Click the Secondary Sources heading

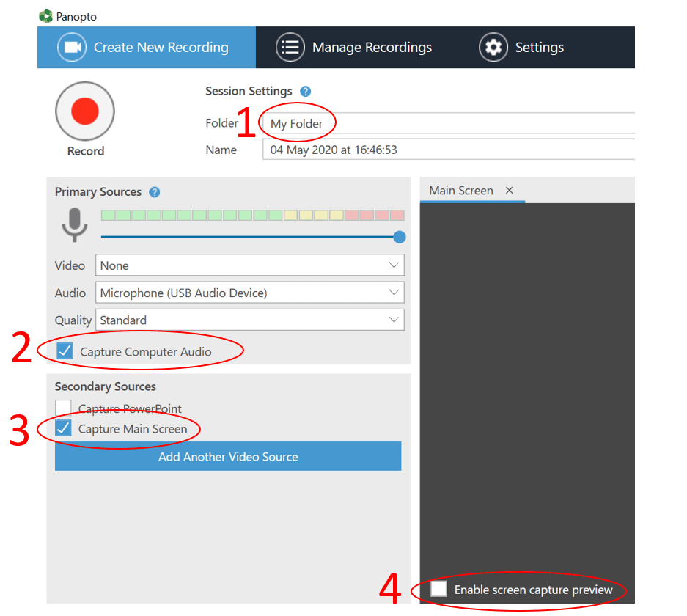(x=105, y=386)
